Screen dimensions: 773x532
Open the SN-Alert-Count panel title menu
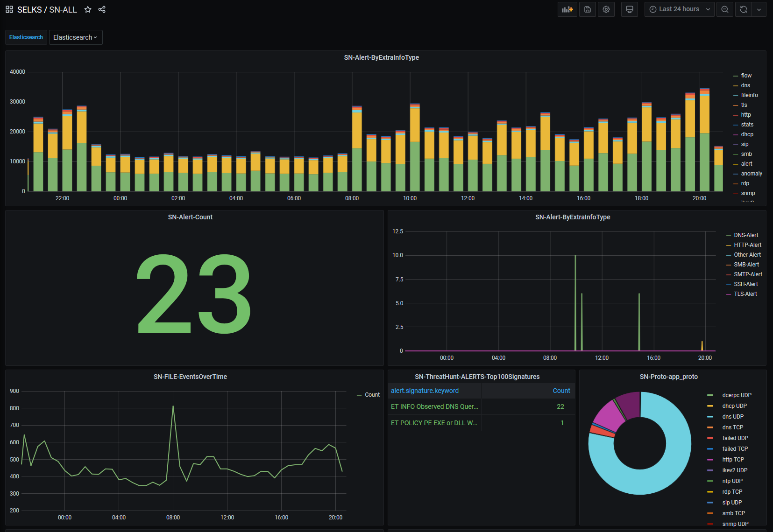[190, 217]
